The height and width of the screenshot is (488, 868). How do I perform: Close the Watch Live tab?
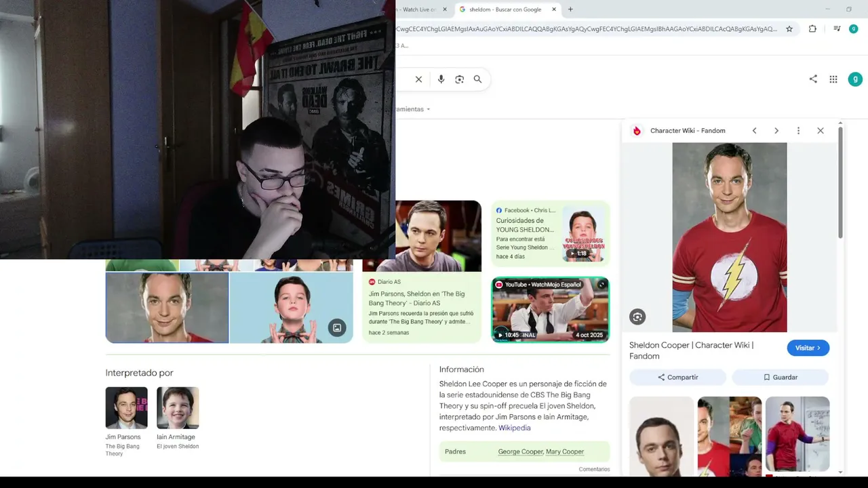pyautogui.click(x=445, y=9)
